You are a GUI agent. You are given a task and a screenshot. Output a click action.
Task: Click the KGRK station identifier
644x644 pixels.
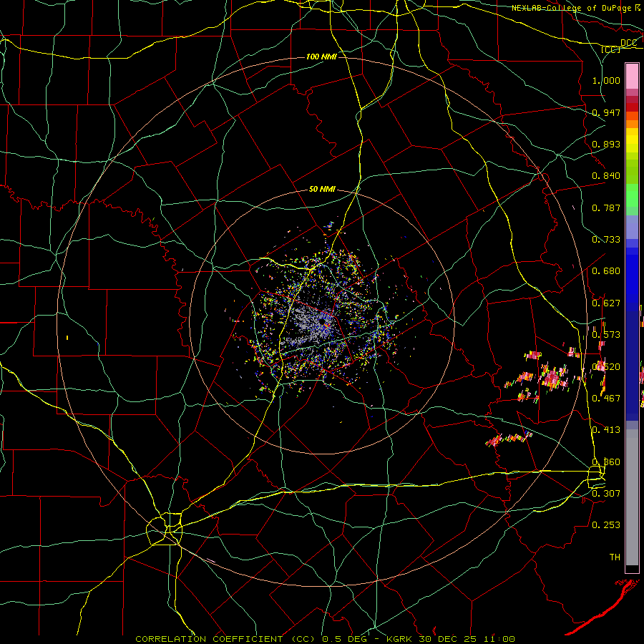point(401,639)
